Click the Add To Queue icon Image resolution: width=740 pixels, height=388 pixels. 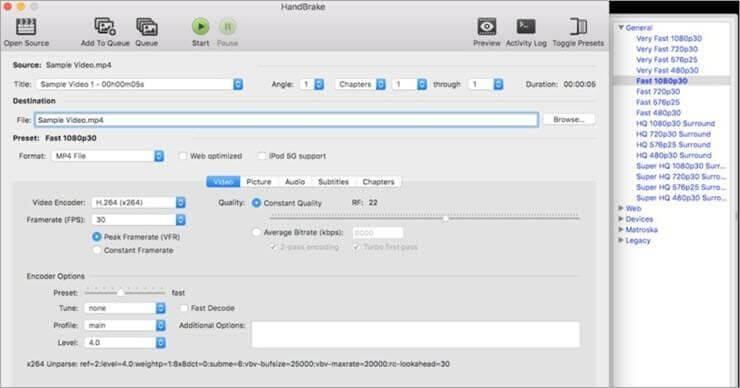click(x=105, y=27)
